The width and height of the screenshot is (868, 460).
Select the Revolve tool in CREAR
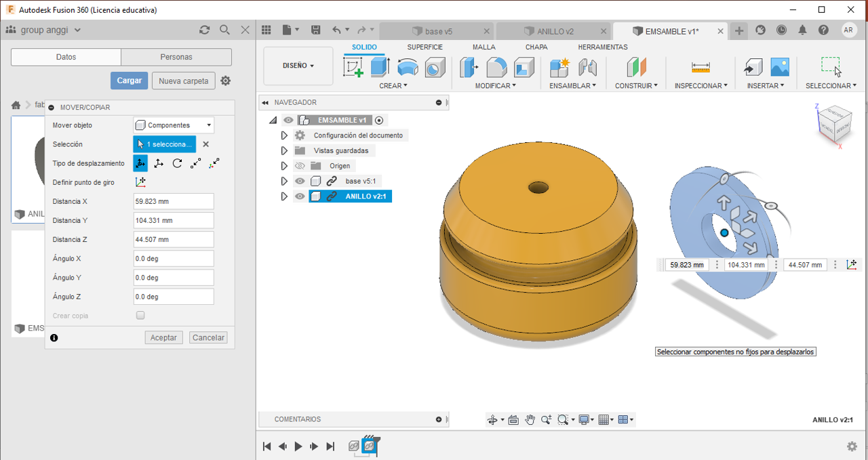tap(408, 67)
